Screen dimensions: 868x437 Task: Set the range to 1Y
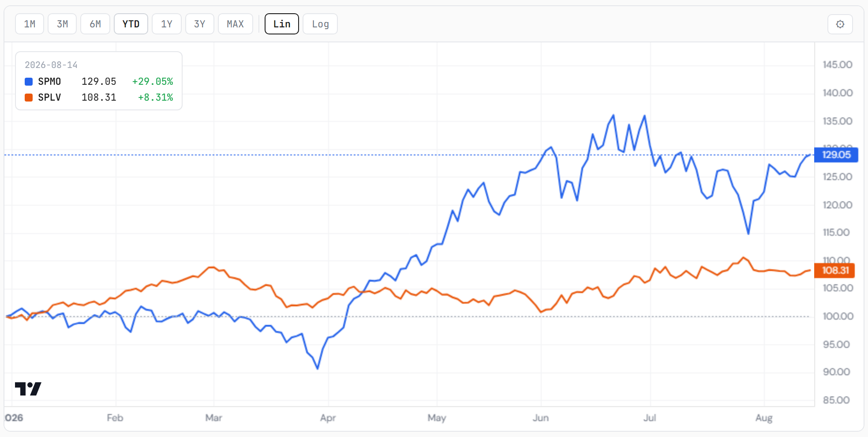click(167, 24)
